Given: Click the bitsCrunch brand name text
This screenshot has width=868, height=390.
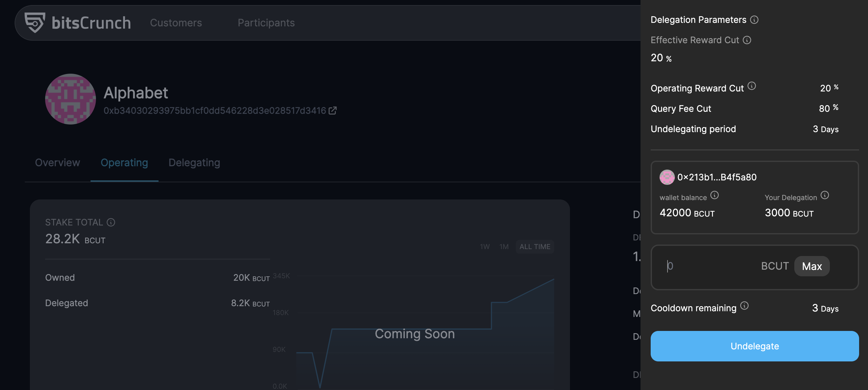Looking at the screenshot, I should pos(91,23).
